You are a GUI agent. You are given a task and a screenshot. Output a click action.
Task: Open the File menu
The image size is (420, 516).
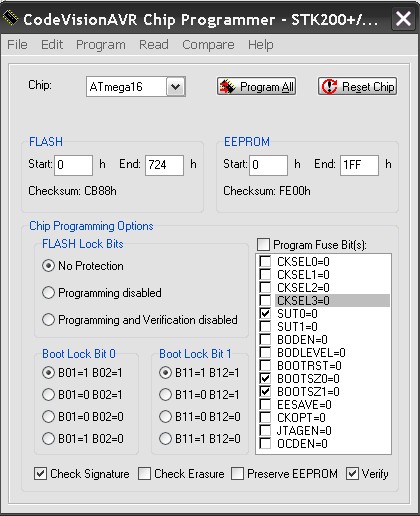point(17,45)
